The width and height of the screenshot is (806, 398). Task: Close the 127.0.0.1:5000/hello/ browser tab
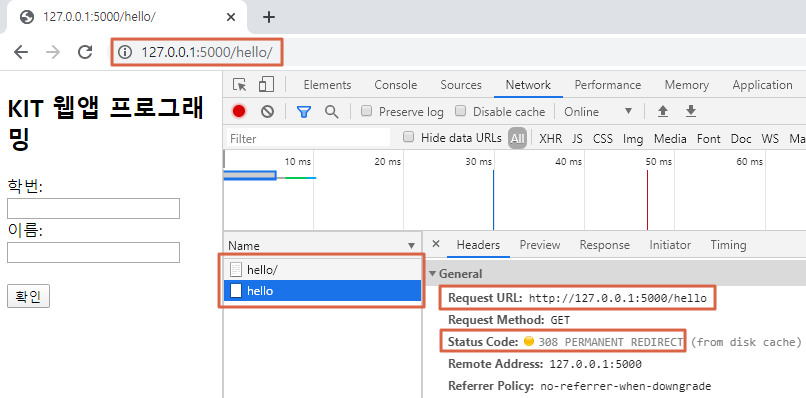tap(231, 17)
